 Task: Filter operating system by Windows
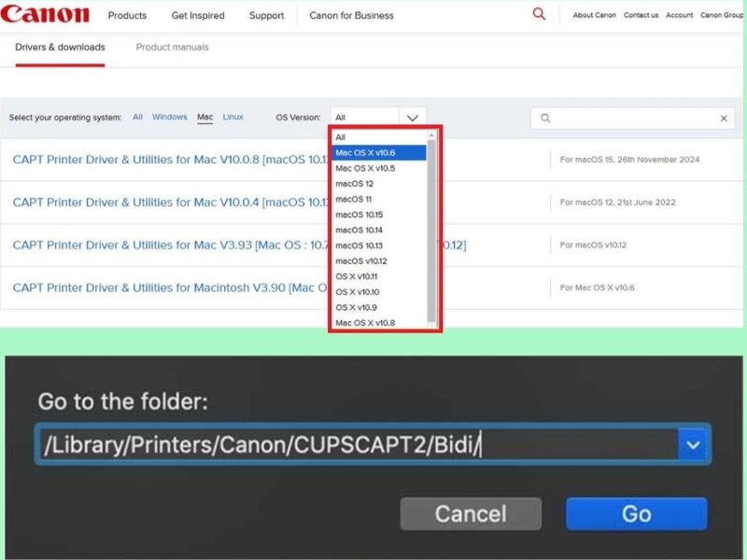(x=170, y=117)
